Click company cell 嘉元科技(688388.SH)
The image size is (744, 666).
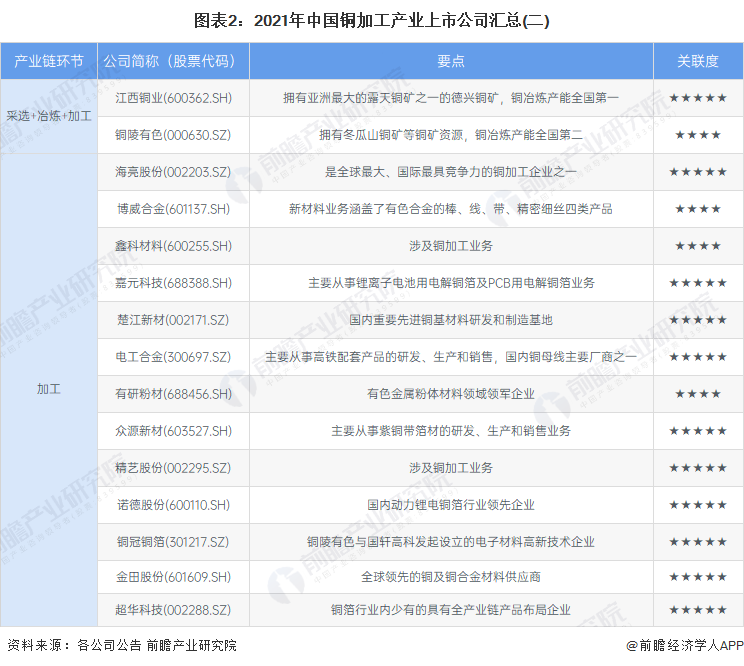click(173, 283)
